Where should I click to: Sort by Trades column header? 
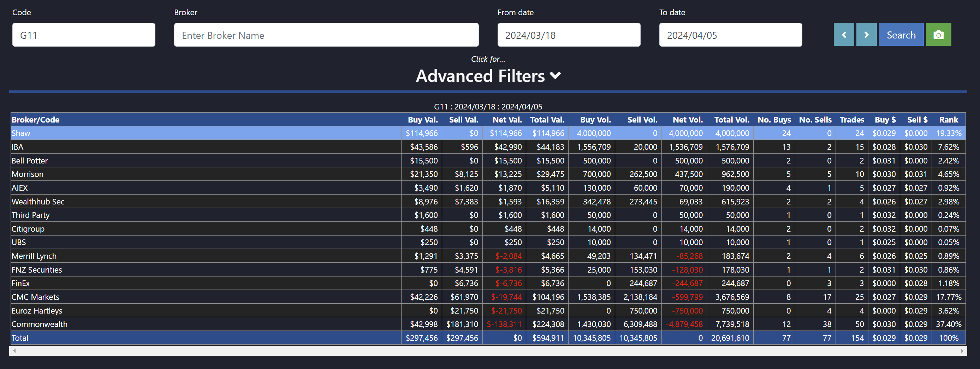852,119
